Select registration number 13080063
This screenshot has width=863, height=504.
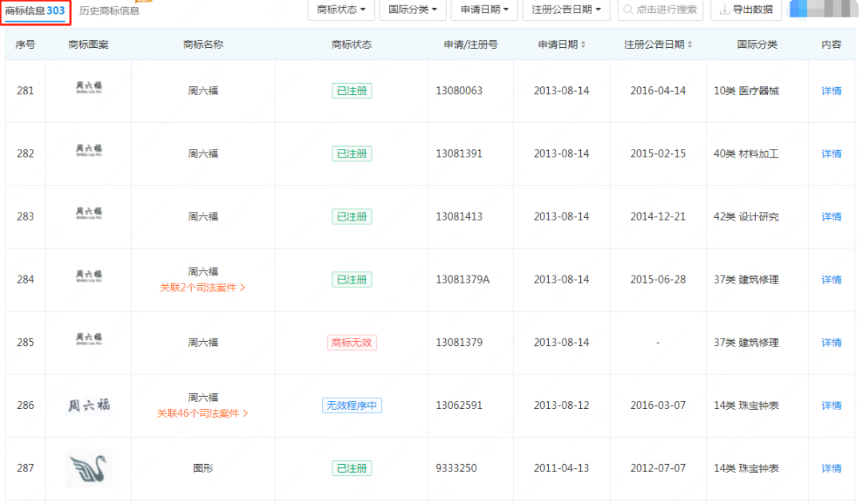(x=459, y=91)
